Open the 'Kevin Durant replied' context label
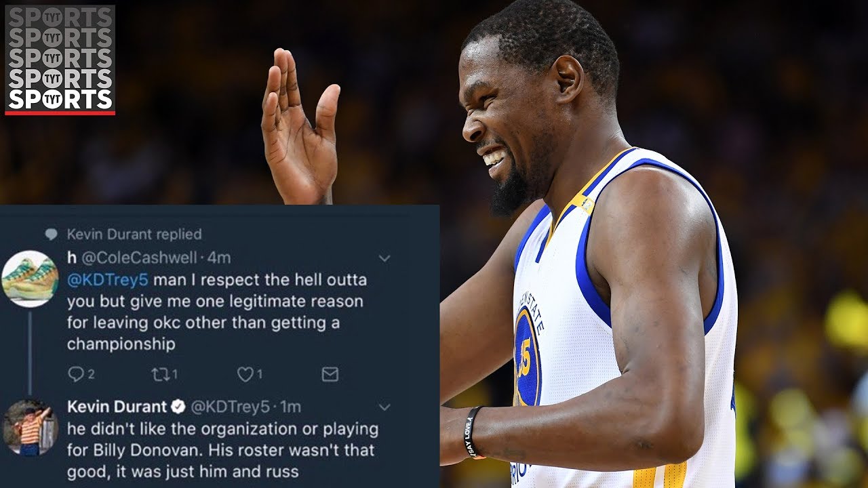The height and width of the screenshot is (488, 868). tap(134, 235)
